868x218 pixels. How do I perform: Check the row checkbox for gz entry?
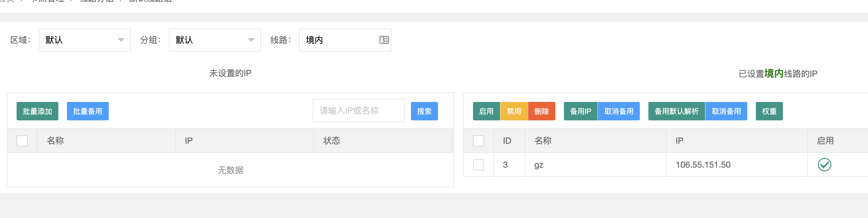478,165
